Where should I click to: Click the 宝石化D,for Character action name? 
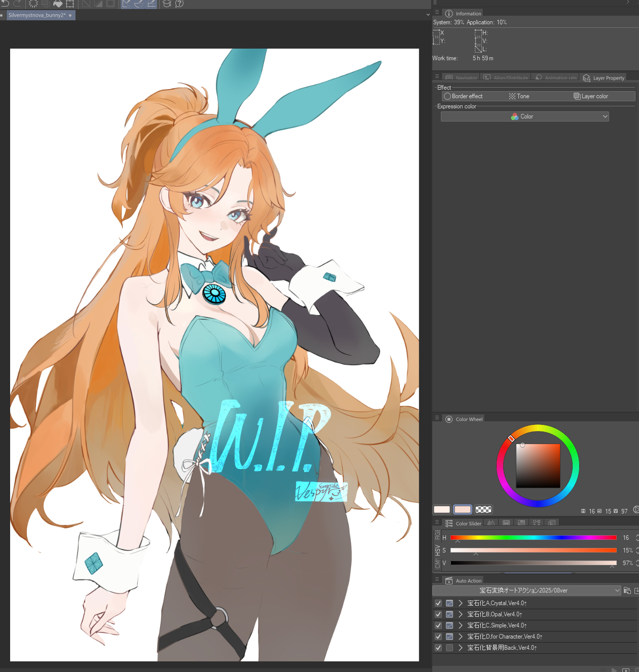click(x=504, y=637)
